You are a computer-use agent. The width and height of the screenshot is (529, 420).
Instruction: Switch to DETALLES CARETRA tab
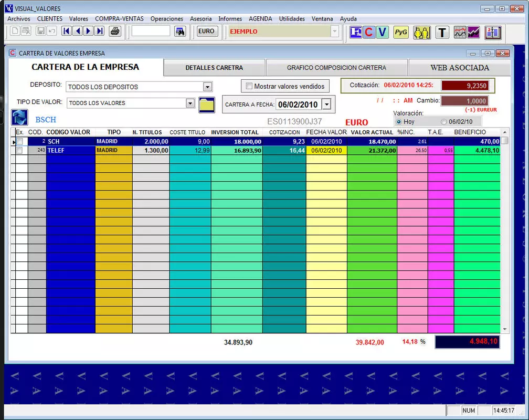(x=214, y=68)
